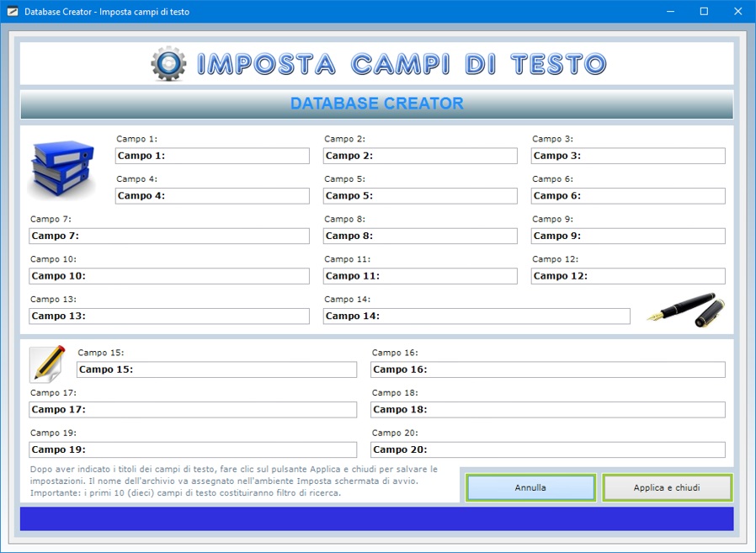Focus the Campo 12 text field
The width and height of the screenshot is (756, 553).
[x=628, y=276]
